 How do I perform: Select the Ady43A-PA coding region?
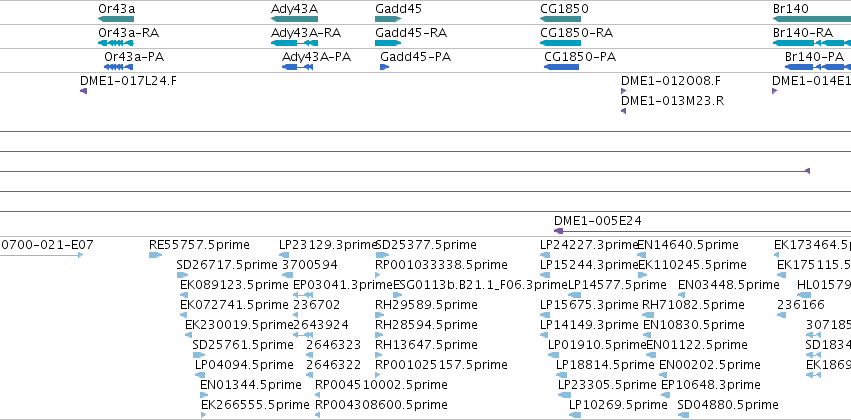tap(297, 67)
